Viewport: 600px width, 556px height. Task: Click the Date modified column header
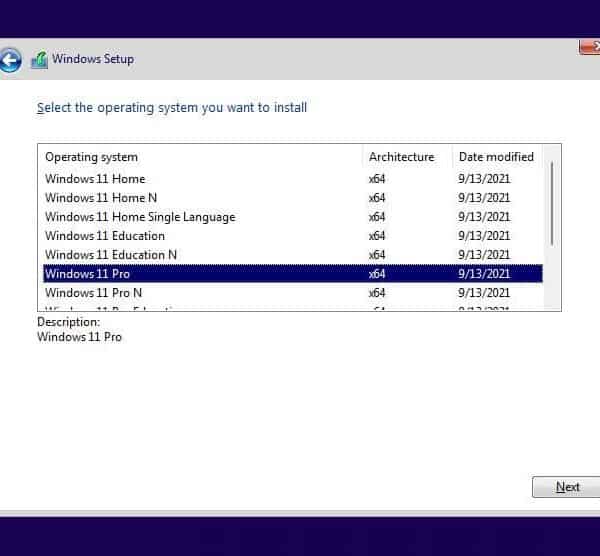pos(497,157)
